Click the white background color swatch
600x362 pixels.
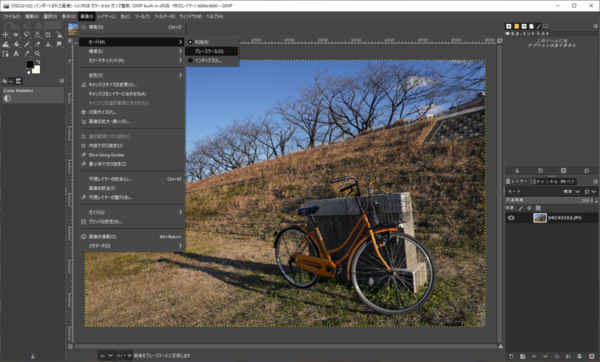pyautogui.click(x=37, y=70)
